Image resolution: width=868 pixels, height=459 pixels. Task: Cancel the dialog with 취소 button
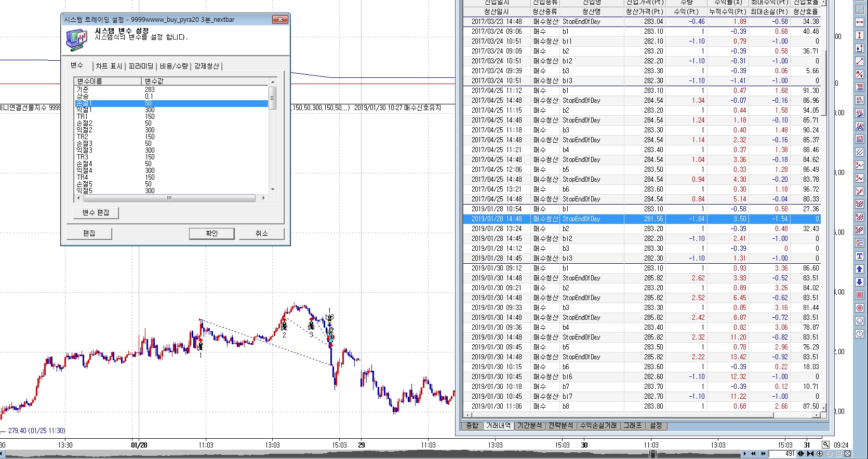pyautogui.click(x=261, y=233)
